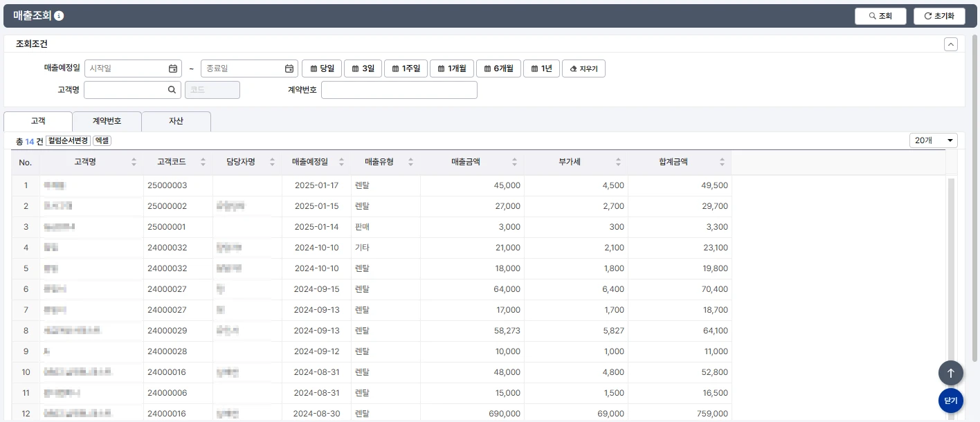Sort by the 합계금액 column sort arrows
Image resolution: width=980 pixels, height=422 pixels.
click(722, 163)
